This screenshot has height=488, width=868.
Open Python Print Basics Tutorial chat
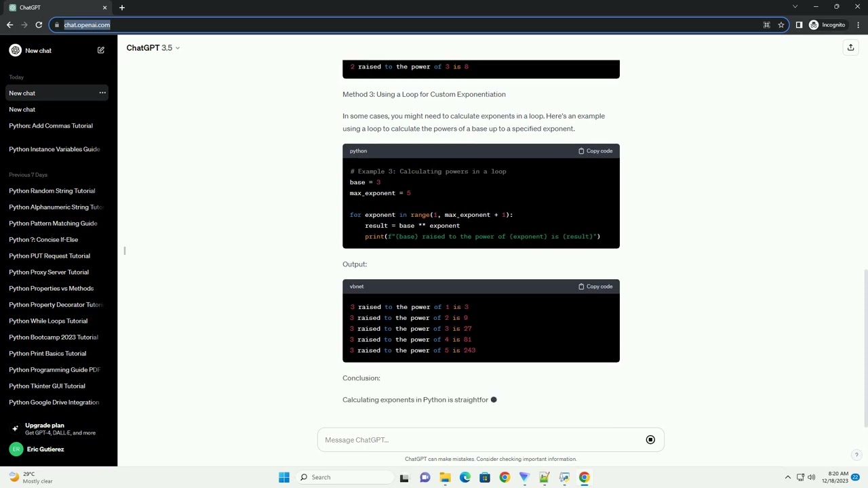(x=58, y=353)
